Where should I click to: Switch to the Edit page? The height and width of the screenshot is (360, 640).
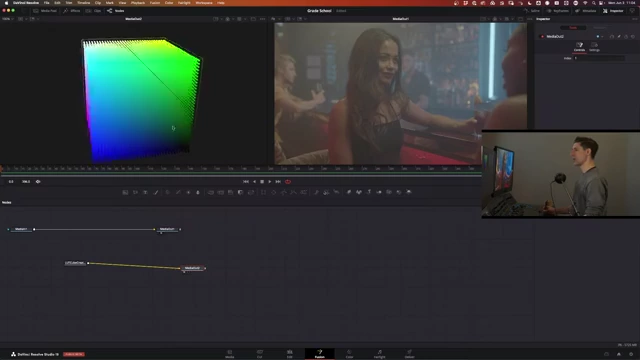click(289, 354)
